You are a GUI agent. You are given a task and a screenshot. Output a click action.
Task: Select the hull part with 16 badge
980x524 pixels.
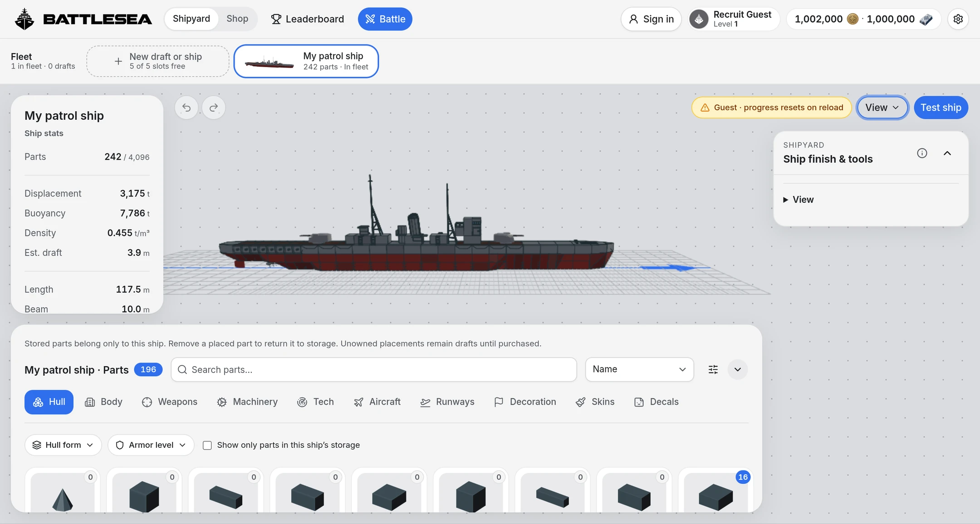point(716,493)
